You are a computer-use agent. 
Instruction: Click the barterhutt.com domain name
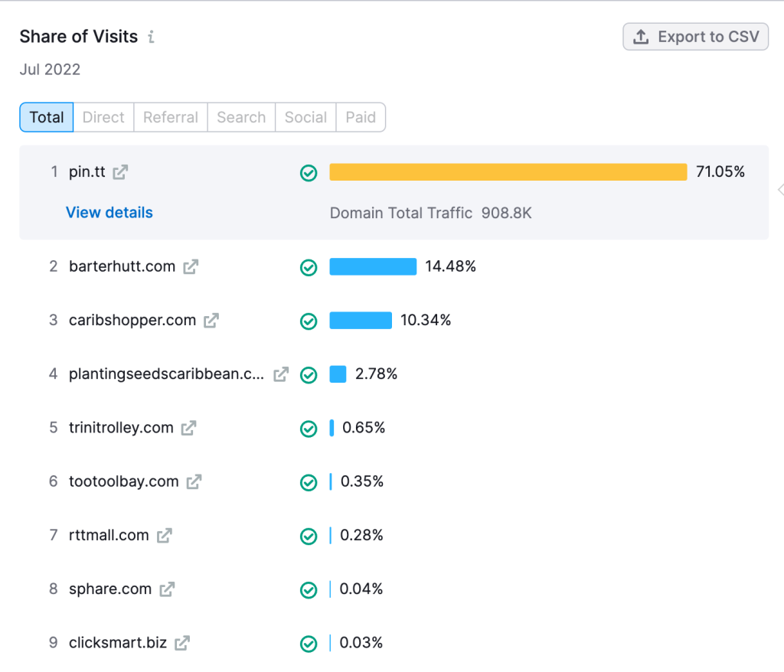[x=122, y=266]
